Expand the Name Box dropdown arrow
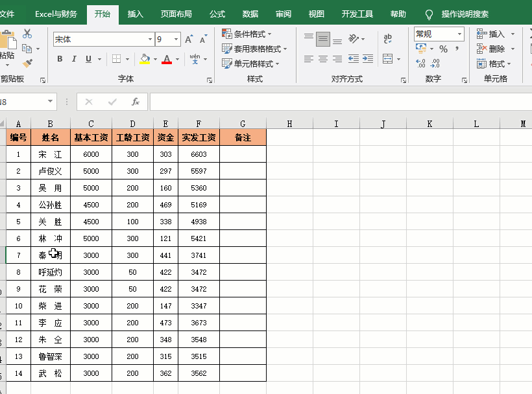This screenshot has width=532, height=394. pos(51,102)
